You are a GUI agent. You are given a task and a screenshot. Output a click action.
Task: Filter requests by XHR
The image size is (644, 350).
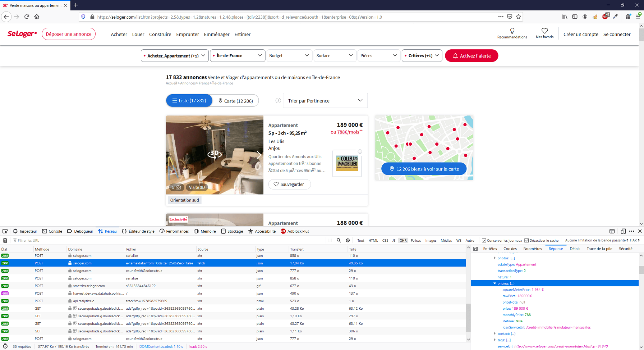tap(403, 240)
